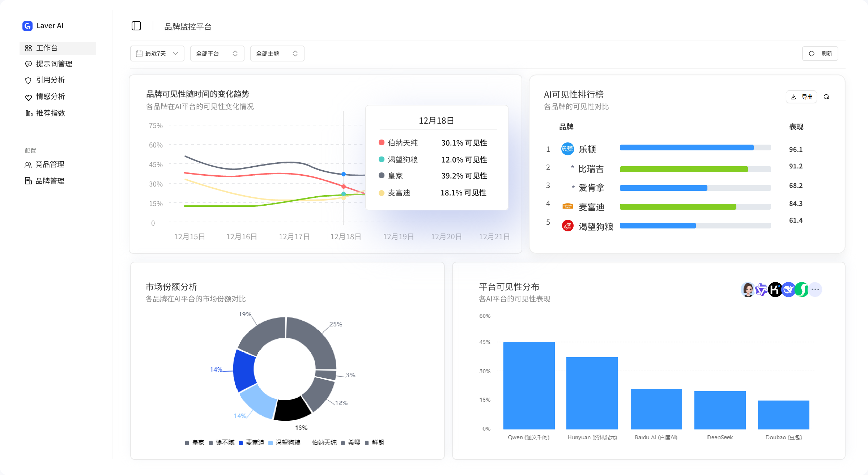Image resolution: width=868 pixels, height=475 pixels.
Task: Expand the 全部平台 platform selector
Action: click(x=217, y=54)
